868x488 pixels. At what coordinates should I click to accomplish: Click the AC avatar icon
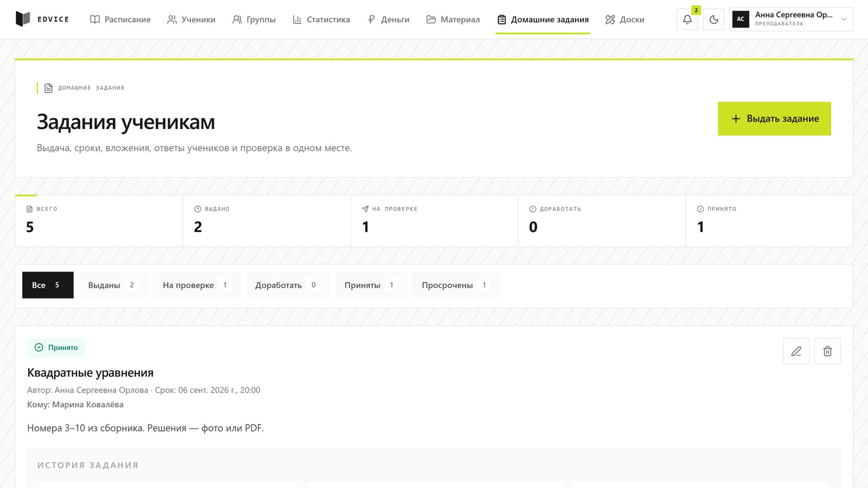(741, 19)
